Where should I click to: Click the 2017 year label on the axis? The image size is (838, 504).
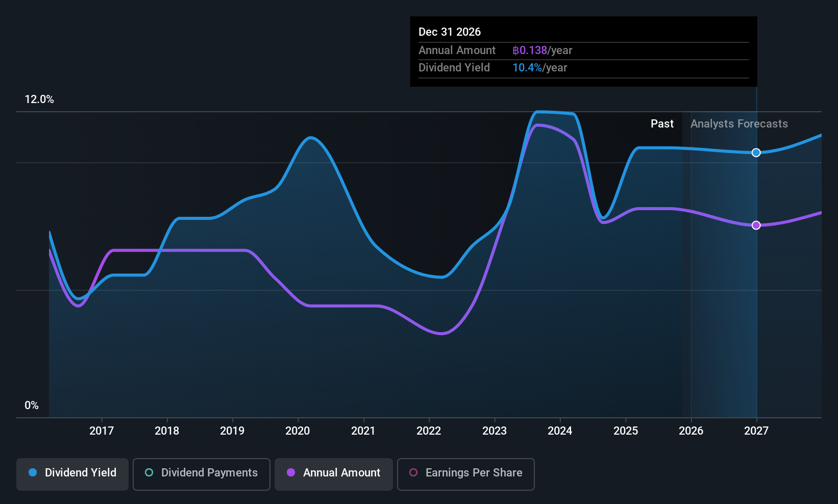pos(102,431)
